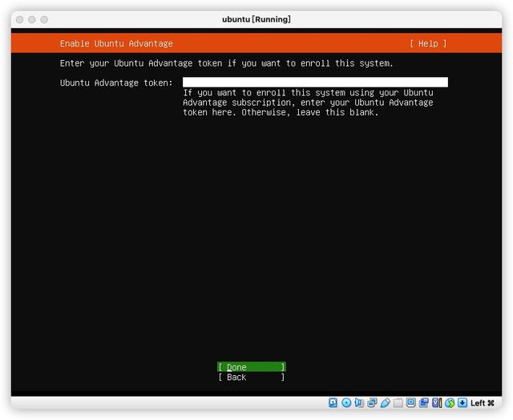Viewport: 513px width, 420px height.
Task: Click the audio status icon
Action: click(359, 402)
